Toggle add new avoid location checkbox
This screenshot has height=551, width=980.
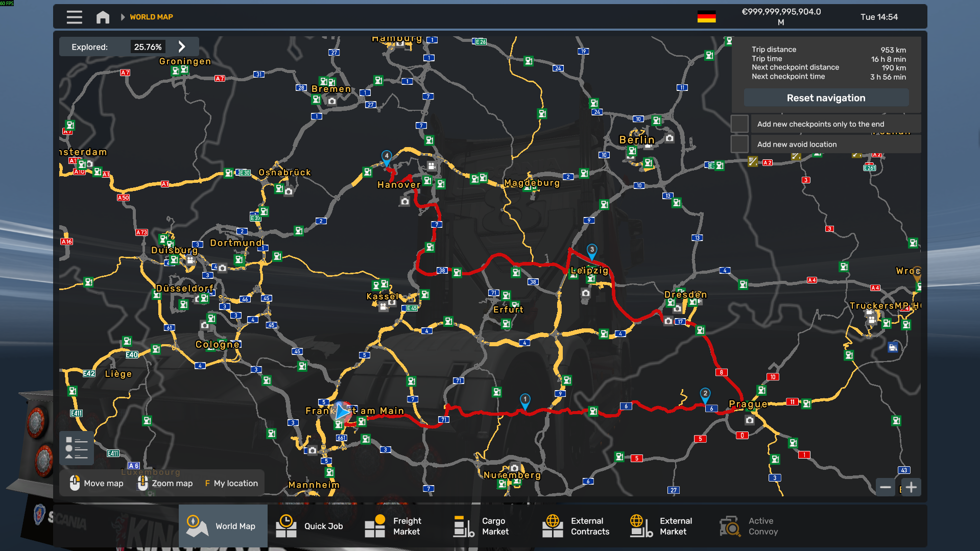click(x=739, y=144)
